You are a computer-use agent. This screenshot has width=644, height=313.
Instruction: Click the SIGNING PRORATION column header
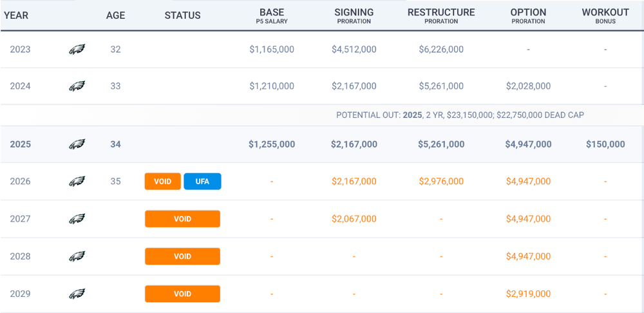tap(354, 16)
